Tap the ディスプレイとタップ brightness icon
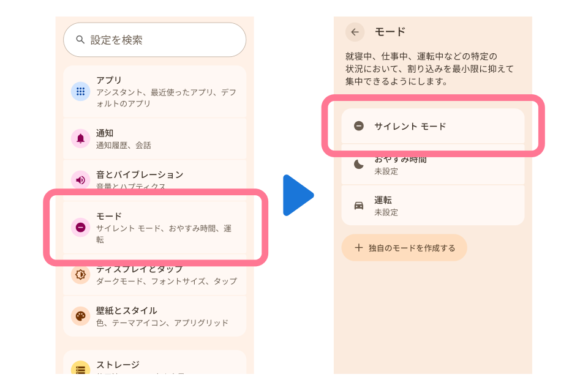Image resolution: width=588 pixels, height=391 pixels. (x=80, y=275)
